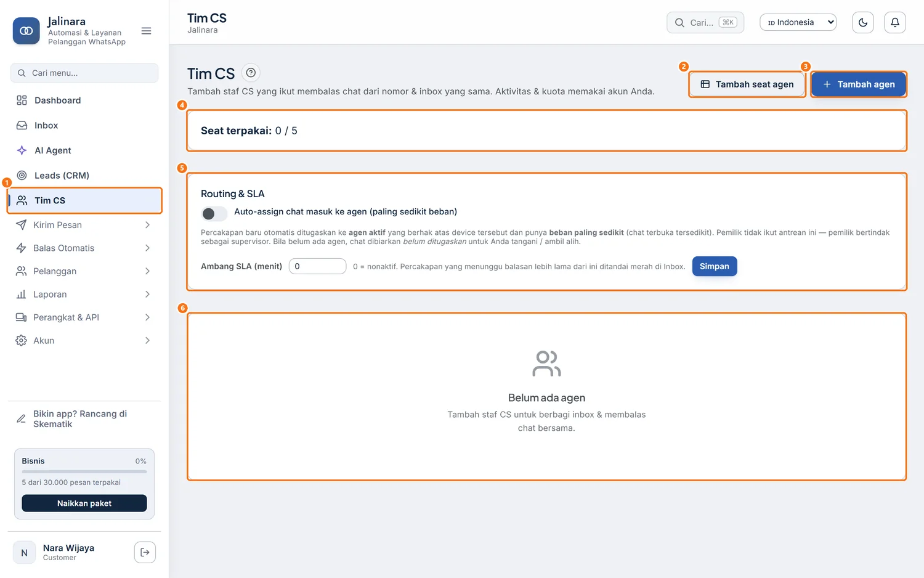Open the Indonesia language dropdown
The image size is (924, 578).
tap(798, 23)
